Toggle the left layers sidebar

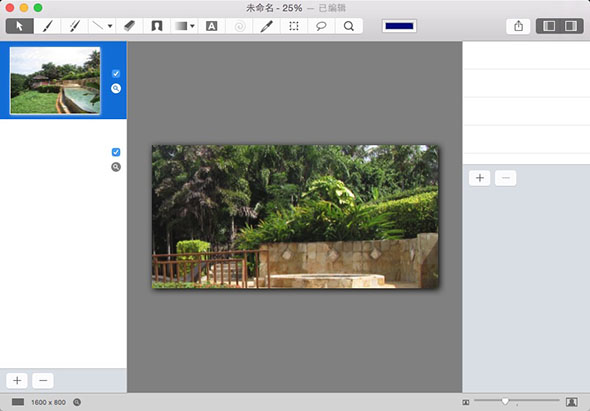549,26
